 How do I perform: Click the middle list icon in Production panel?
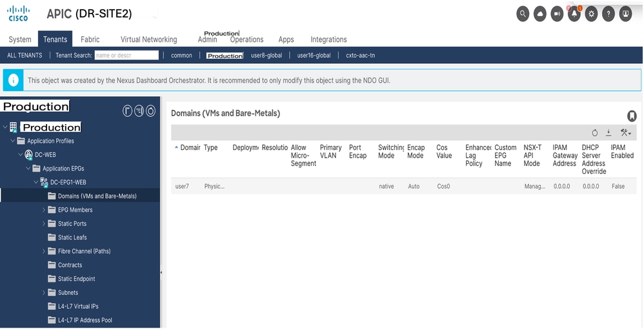[139, 110]
